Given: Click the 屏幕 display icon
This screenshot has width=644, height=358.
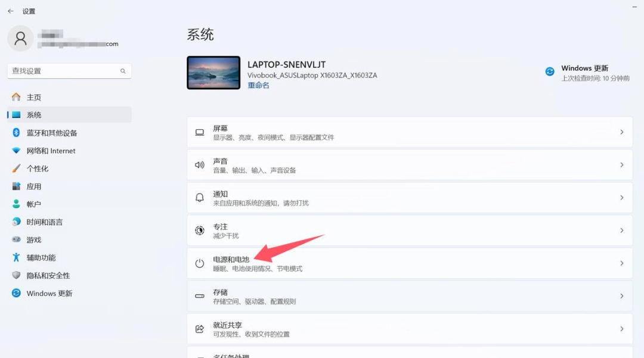Looking at the screenshot, I should 200,132.
